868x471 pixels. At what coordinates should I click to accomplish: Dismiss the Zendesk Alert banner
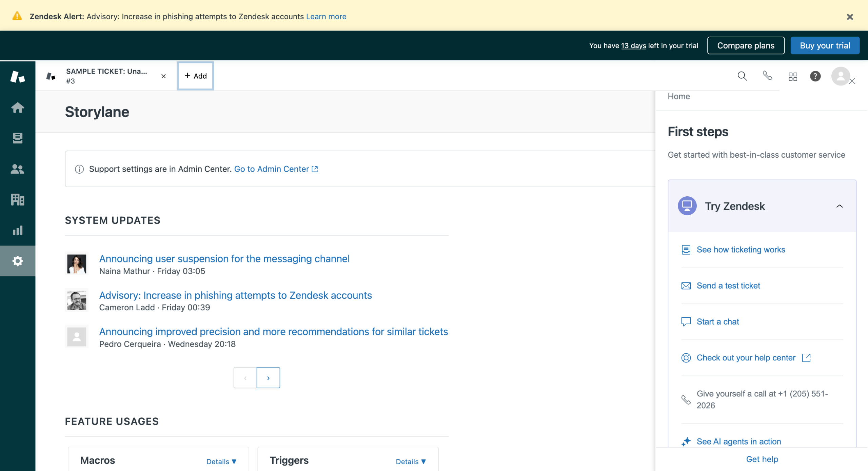(x=850, y=17)
